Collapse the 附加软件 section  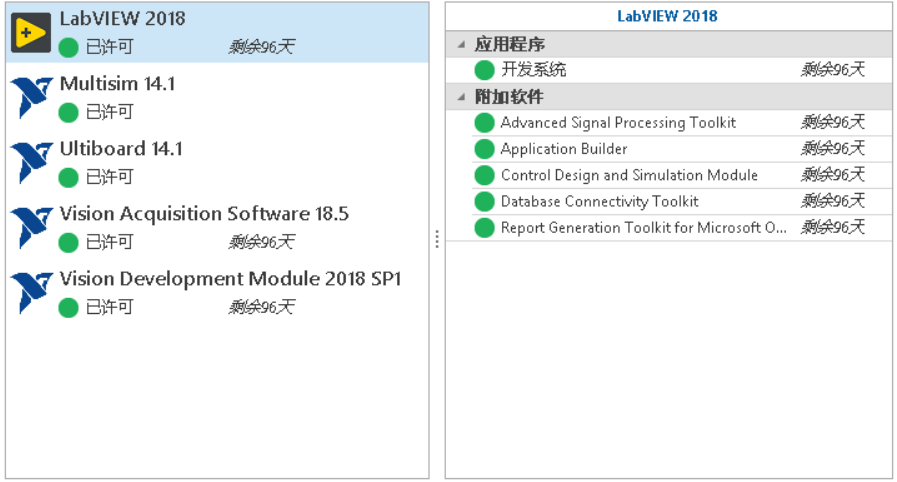click(x=461, y=97)
